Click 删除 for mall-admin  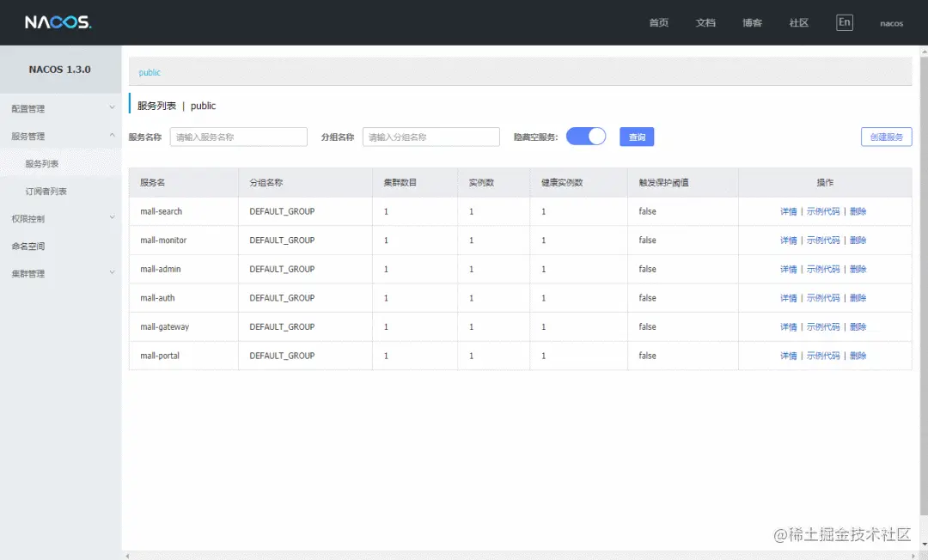click(858, 269)
